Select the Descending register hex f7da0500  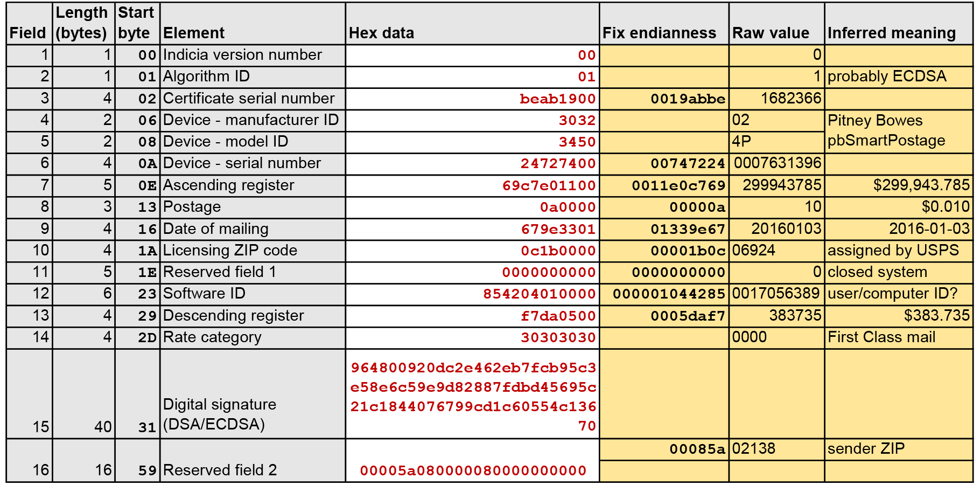point(558,316)
